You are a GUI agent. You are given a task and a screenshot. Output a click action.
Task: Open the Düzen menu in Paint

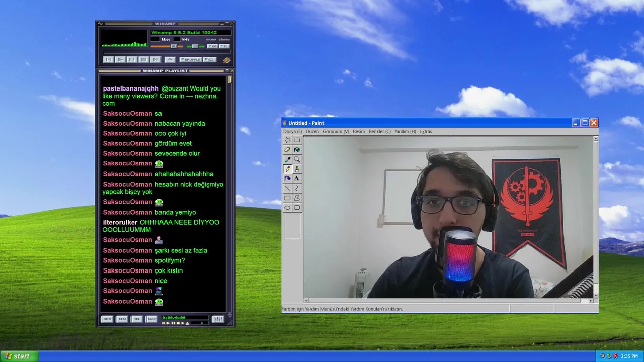tap(312, 131)
